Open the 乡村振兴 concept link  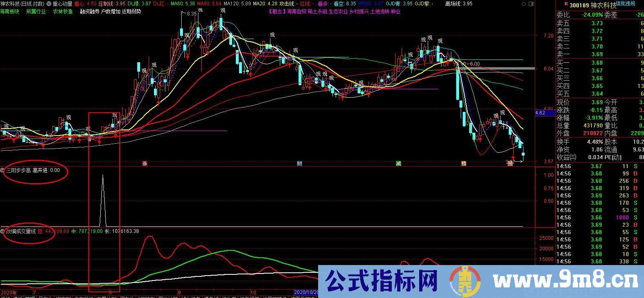click(359, 11)
